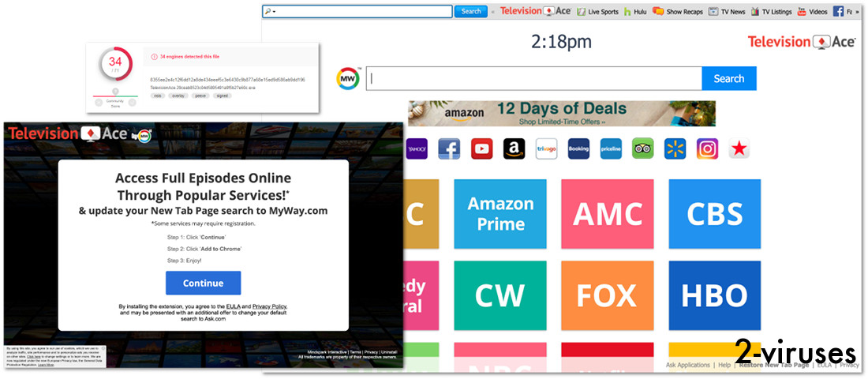Click the 34 detections score circle
The height and width of the screenshot is (379, 868).
(x=115, y=64)
